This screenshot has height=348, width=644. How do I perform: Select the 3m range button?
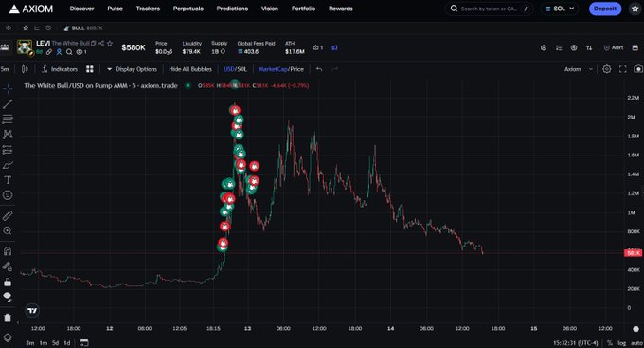[30, 343]
